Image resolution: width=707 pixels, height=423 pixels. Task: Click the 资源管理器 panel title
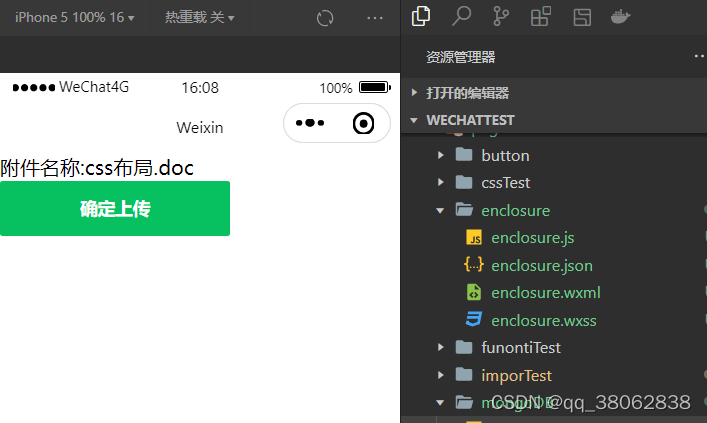(460, 57)
